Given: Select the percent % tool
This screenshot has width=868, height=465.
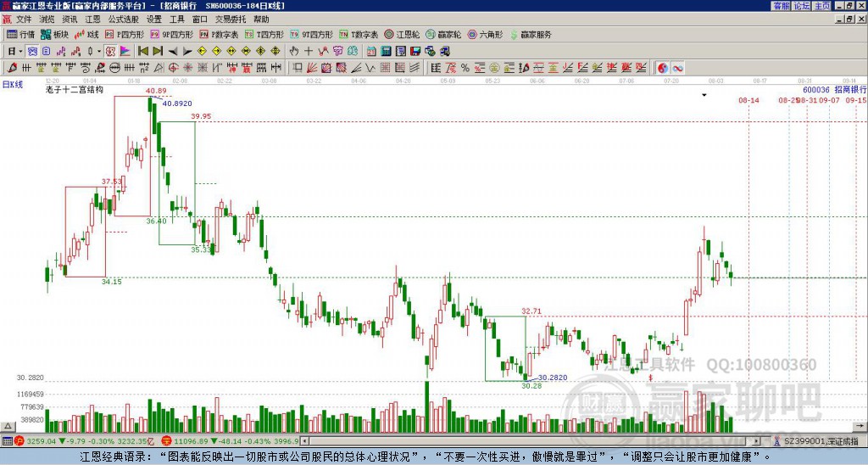Looking at the screenshot, I should pyautogui.click(x=465, y=68).
